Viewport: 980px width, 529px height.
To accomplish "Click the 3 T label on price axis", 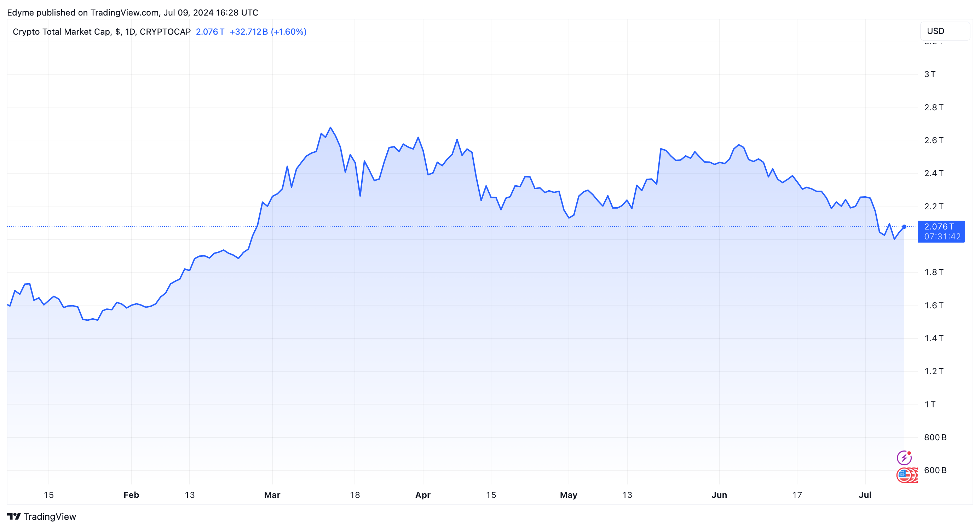I will (930, 74).
